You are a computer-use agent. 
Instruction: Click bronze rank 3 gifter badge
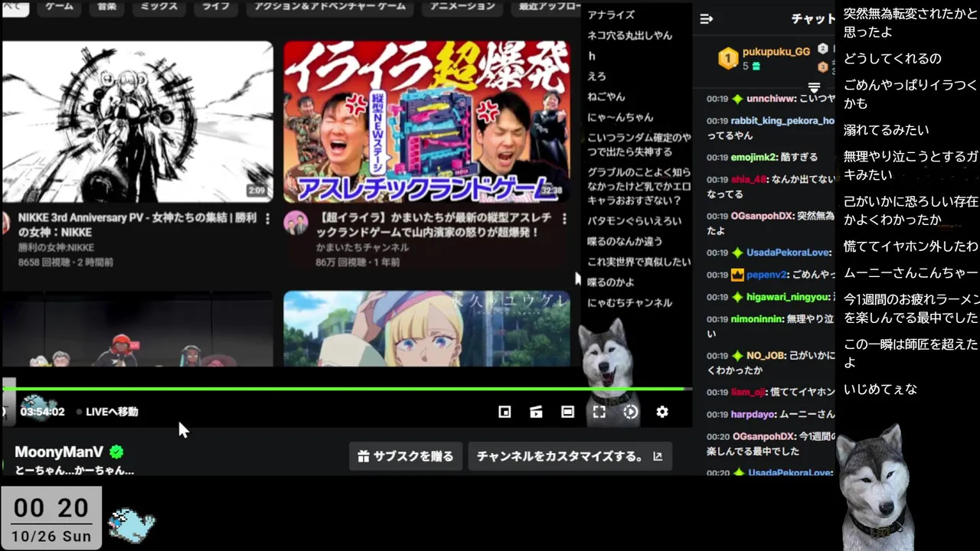(823, 67)
